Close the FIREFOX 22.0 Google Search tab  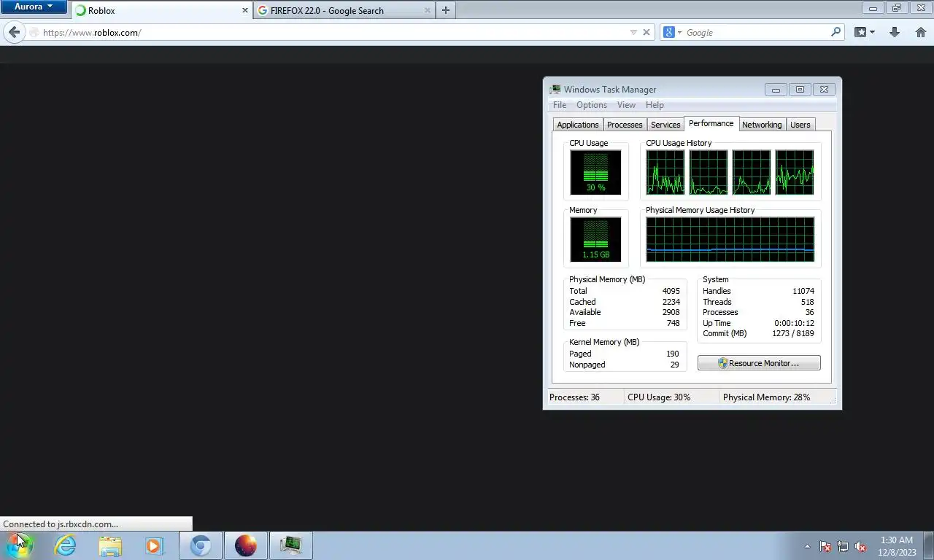[x=428, y=11]
